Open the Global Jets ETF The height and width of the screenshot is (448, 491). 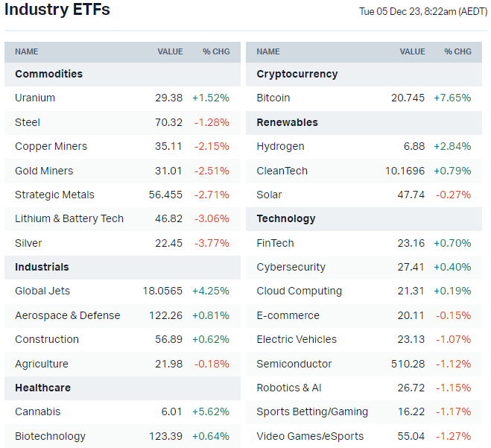tap(42, 291)
